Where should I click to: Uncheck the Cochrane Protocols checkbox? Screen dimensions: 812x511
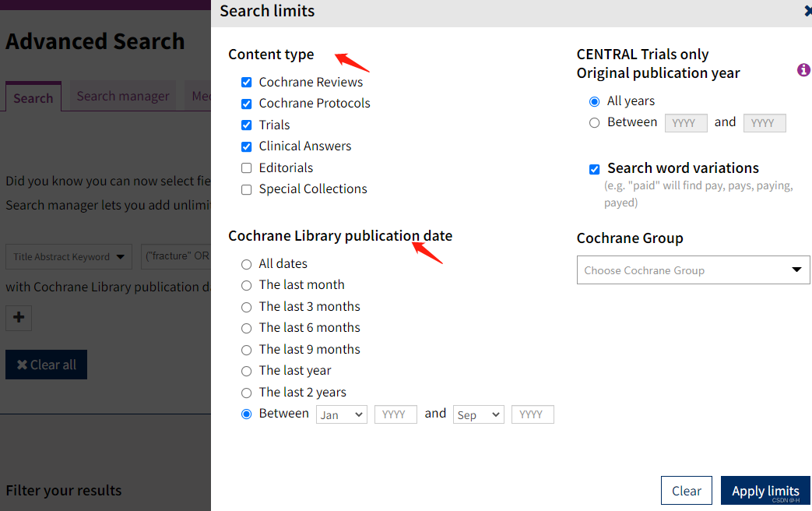click(247, 104)
